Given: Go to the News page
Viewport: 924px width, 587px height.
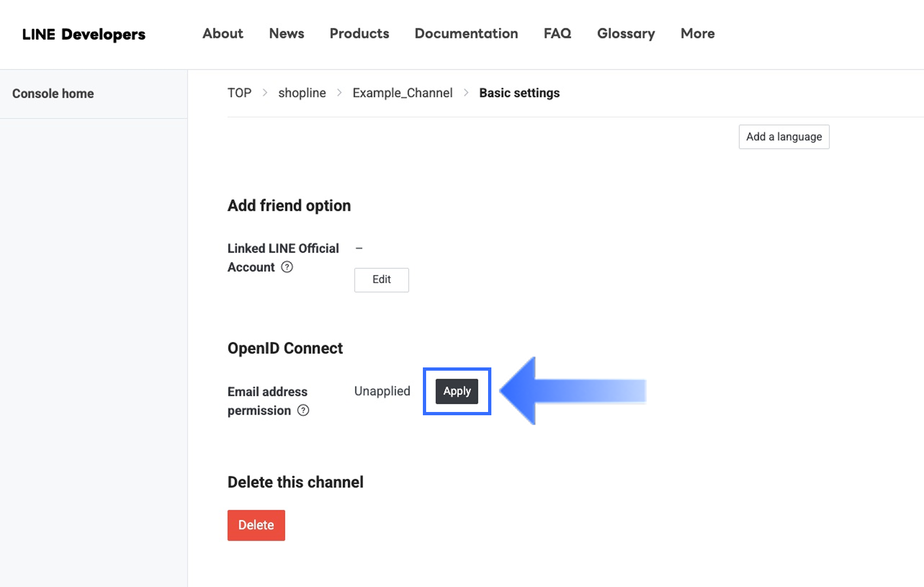Looking at the screenshot, I should pyautogui.click(x=286, y=34).
